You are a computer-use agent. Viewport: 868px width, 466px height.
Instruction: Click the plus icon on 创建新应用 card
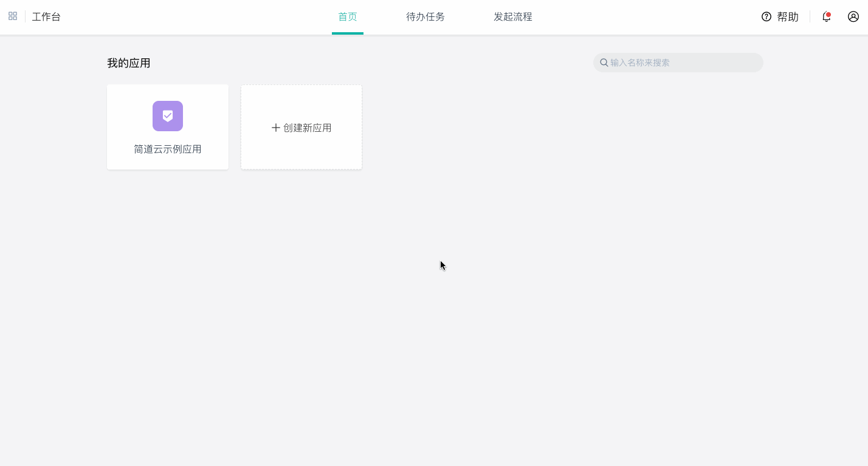point(275,128)
